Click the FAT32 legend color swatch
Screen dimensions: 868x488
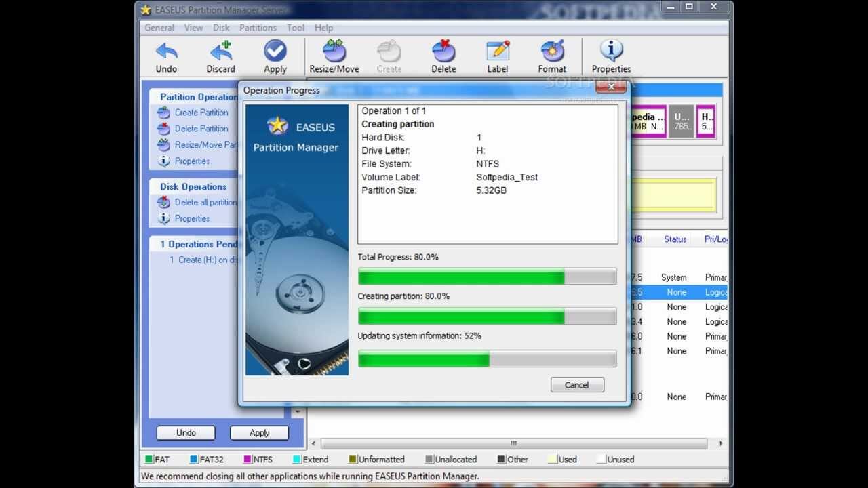point(194,460)
